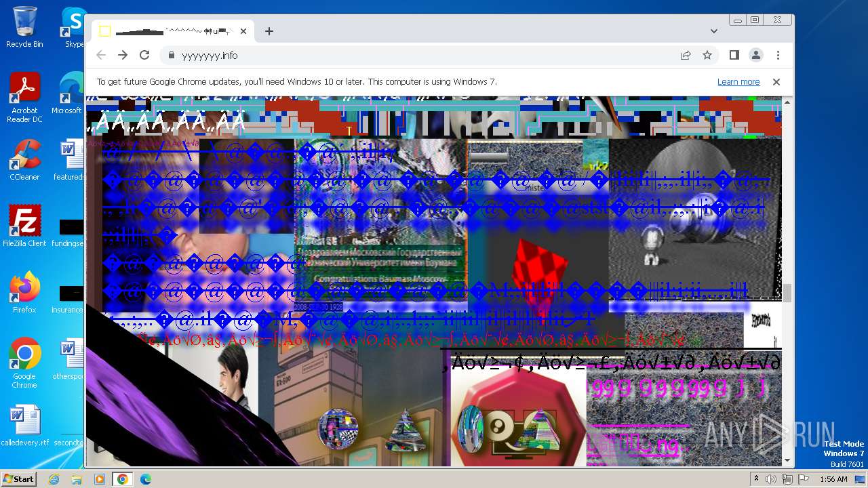This screenshot has height=488, width=868.
Task: Open the volume speaker tray icon
Action: (771, 479)
